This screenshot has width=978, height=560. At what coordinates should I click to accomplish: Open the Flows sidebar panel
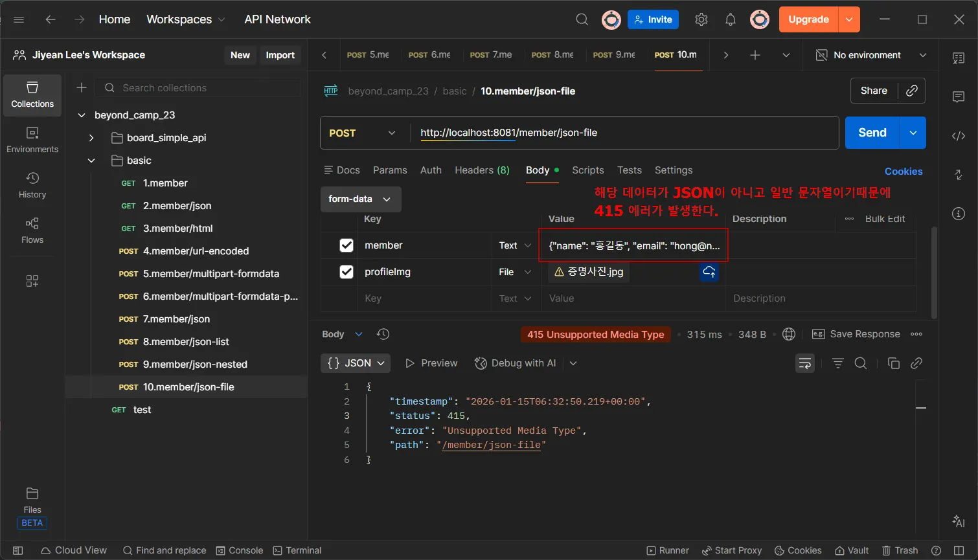pyautogui.click(x=32, y=230)
